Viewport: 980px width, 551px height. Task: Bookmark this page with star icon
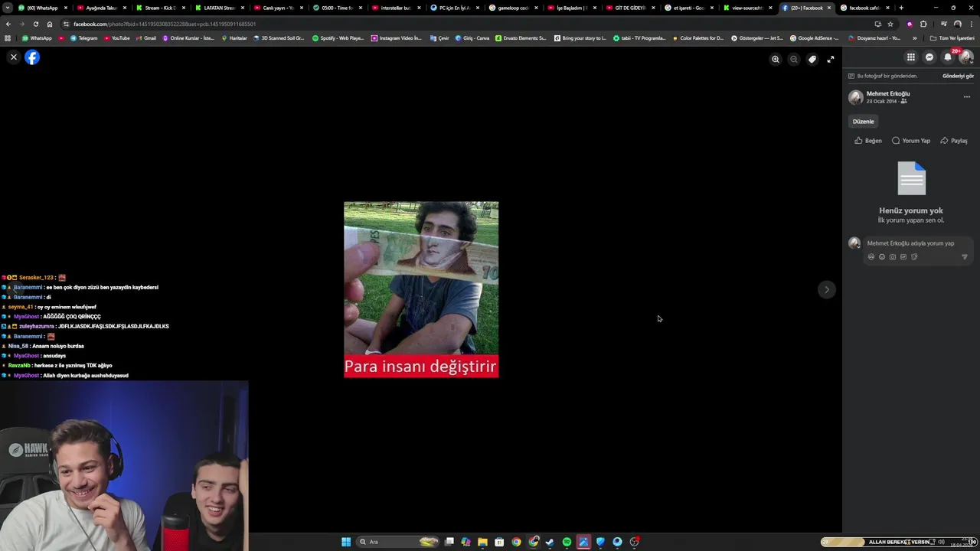pos(890,24)
